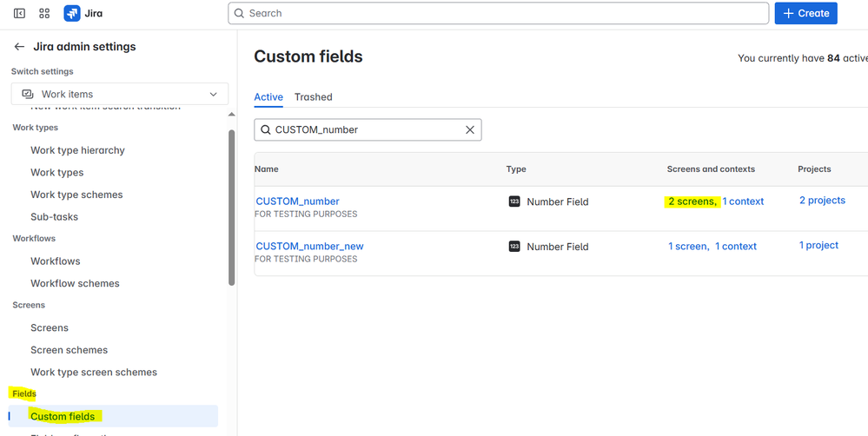This screenshot has height=436, width=868.
Task: Open the app switcher grid icon
Action: tap(44, 14)
